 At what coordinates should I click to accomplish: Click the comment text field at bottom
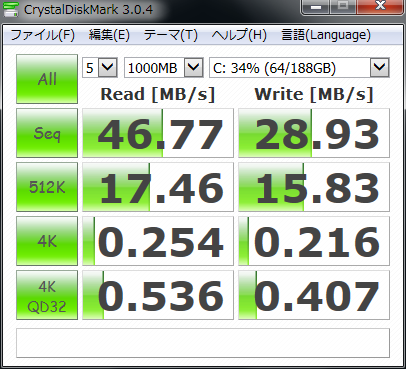(x=203, y=343)
